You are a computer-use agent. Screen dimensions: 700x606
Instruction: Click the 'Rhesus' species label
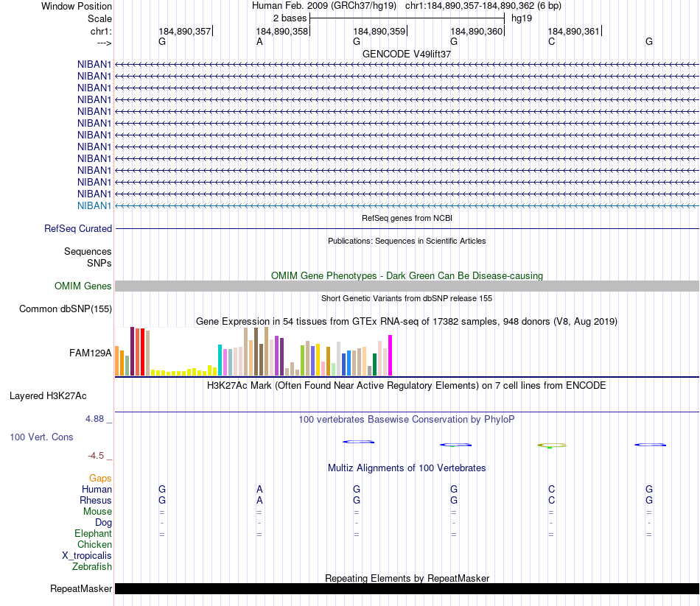tap(96, 500)
